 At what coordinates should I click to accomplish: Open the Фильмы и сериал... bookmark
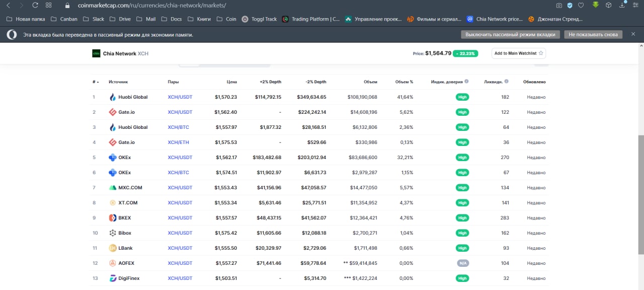[x=434, y=19]
